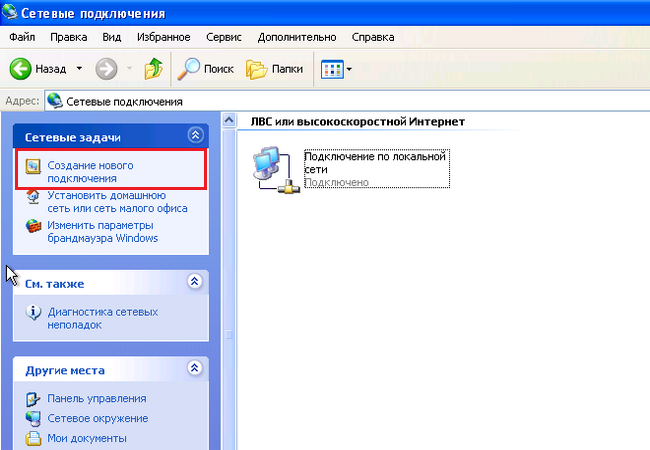Open the Сетевое окружение link
The width and height of the screenshot is (650, 450).
point(97,418)
